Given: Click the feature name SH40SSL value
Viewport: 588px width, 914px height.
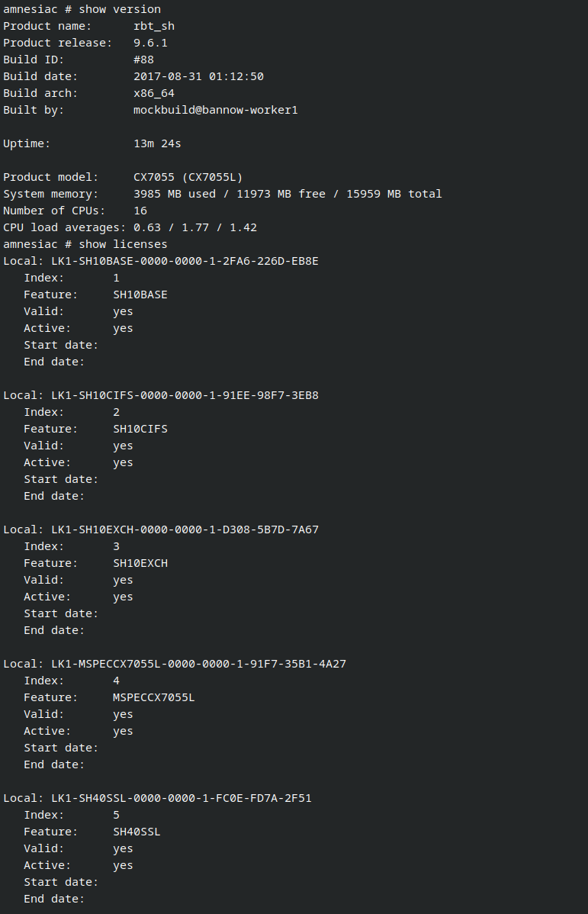Looking at the screenshot, I should click(137, 832).
